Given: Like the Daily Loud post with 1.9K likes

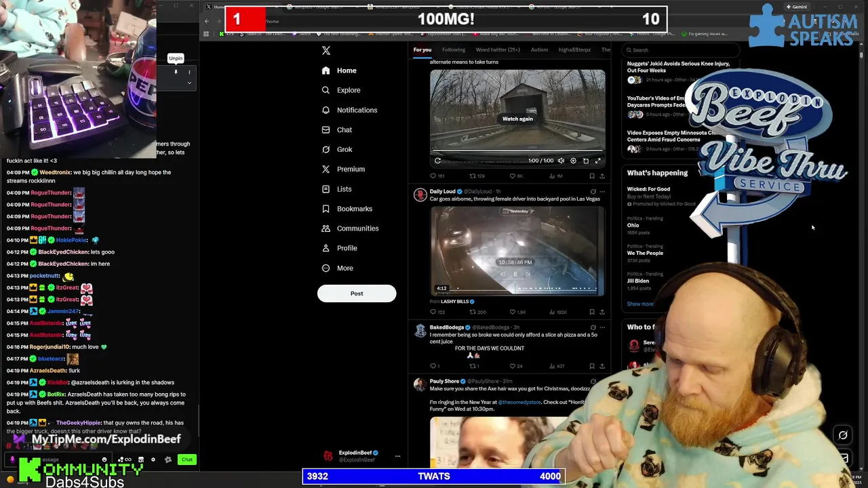Looking at the screenshot, I should 518,312.
